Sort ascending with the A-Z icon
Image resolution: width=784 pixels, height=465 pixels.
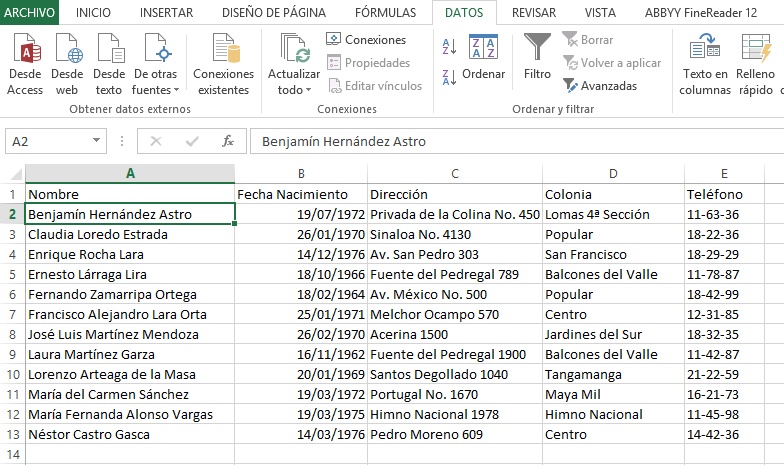tap(448, 46)
